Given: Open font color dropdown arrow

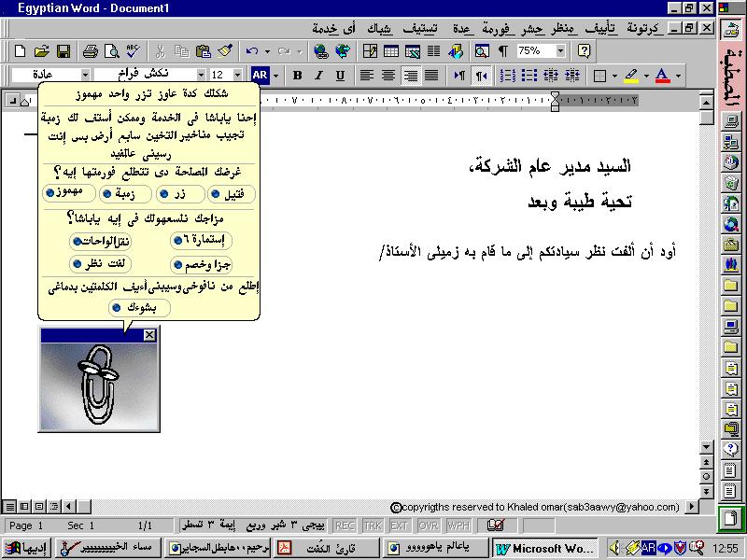Looking at the screenshot, I should pos(679,76).
